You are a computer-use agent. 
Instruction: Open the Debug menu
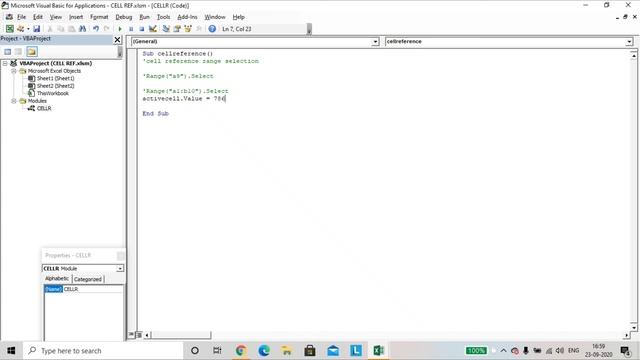pyautogui.click(x=124, y=17)
